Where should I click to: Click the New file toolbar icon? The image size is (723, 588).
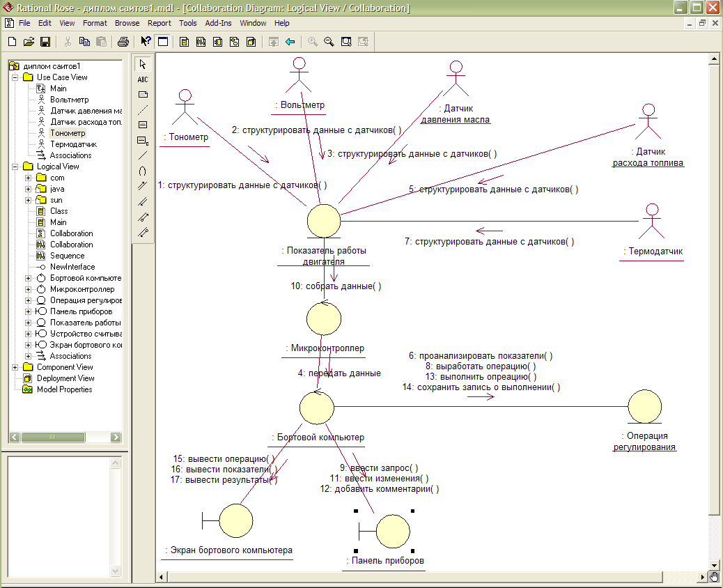pyautogui.click(x=13, y=42)
